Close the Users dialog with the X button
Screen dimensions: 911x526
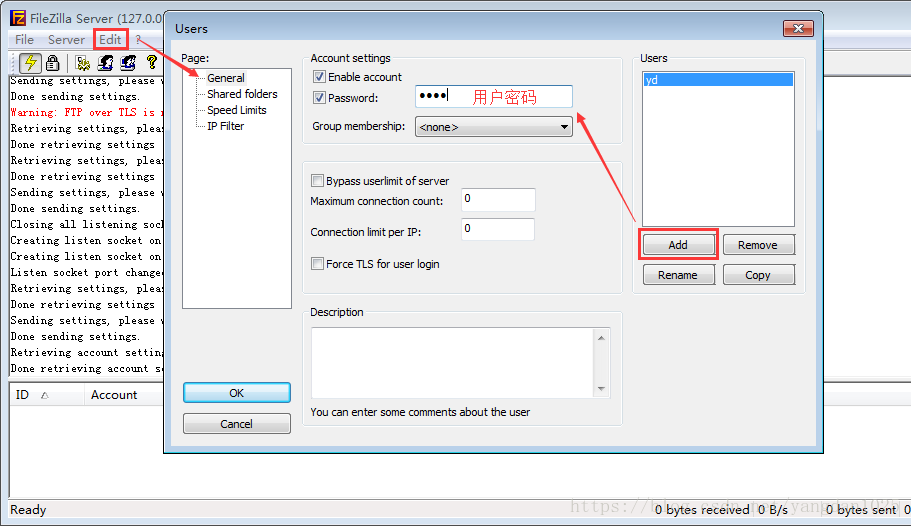point(798,28)
